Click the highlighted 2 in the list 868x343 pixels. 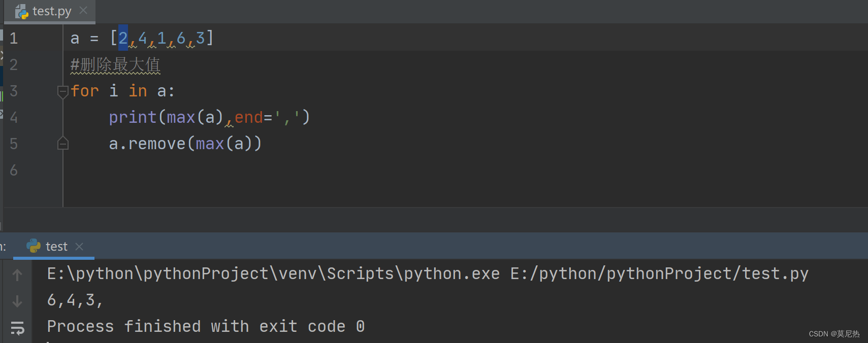click(123, 38)
